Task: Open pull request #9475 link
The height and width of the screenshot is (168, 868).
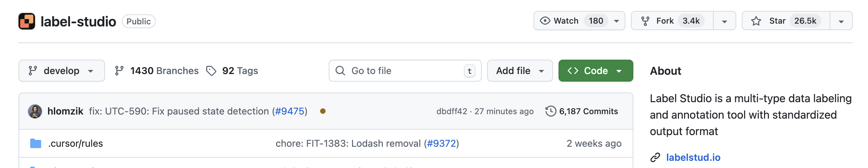Action: point(290,111)
